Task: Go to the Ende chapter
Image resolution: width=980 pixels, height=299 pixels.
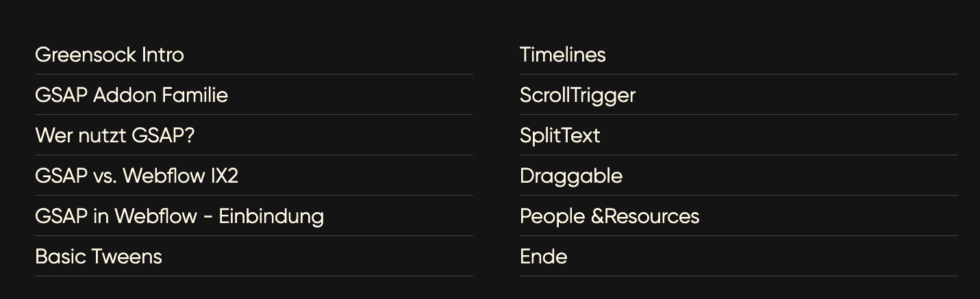Action: click(x=738, y=257)
